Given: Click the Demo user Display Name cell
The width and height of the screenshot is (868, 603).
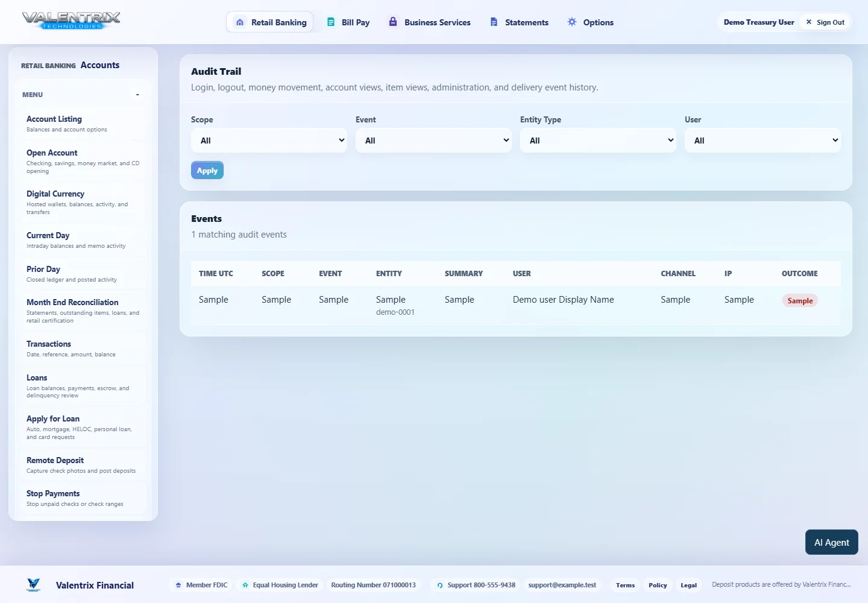Looking at the screenshot, I should click(563, 300).
